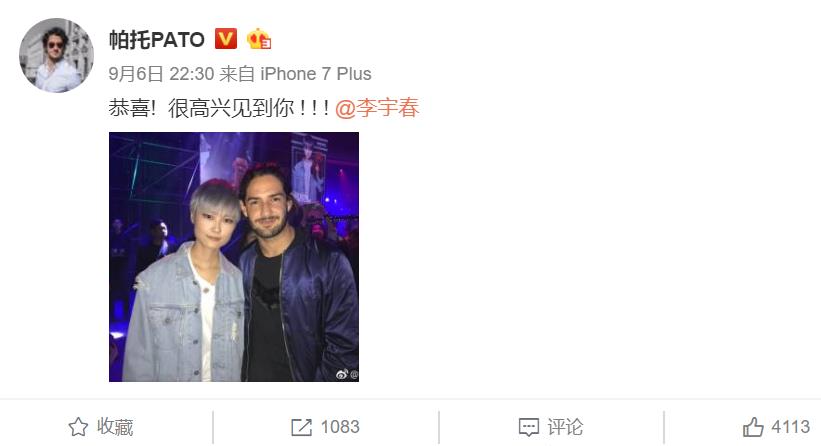The image size is (821, 446).
Task: Click the comment speech bubble icon
Action: [528, 427]
